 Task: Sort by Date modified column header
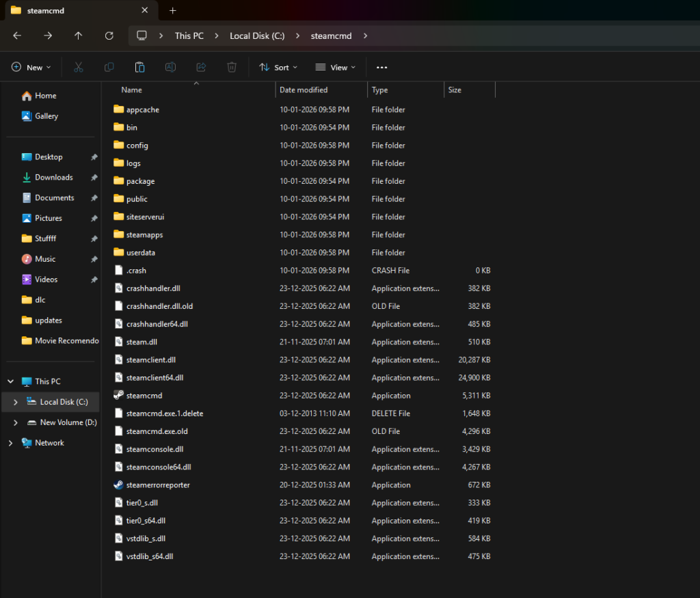coord(304,90)
